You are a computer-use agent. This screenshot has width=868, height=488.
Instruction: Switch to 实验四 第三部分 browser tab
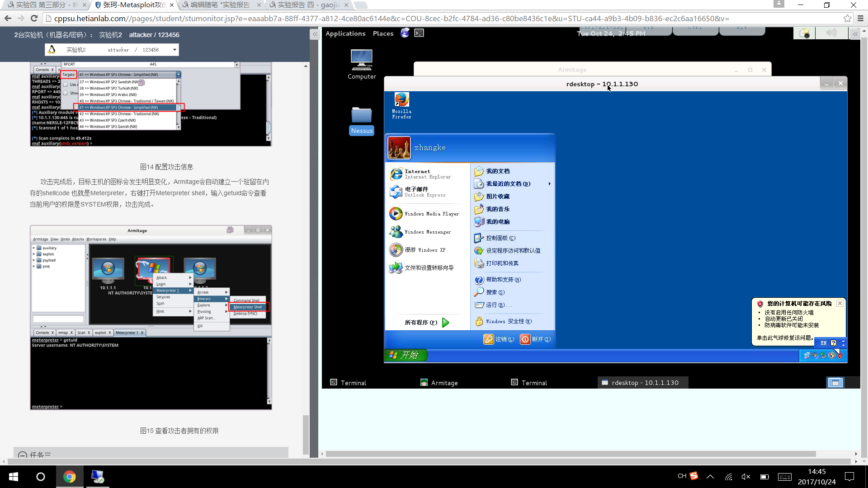[x=47, y=5]
